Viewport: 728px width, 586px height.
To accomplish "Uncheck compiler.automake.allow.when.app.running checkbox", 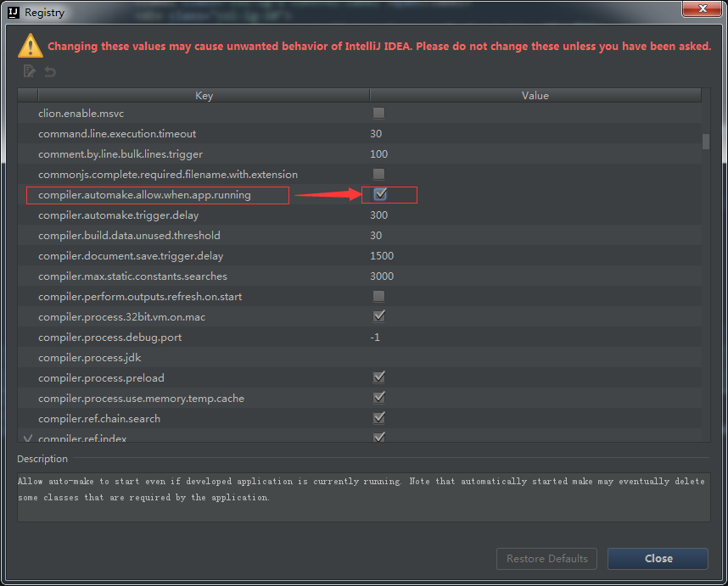I will tap(380, 194).
